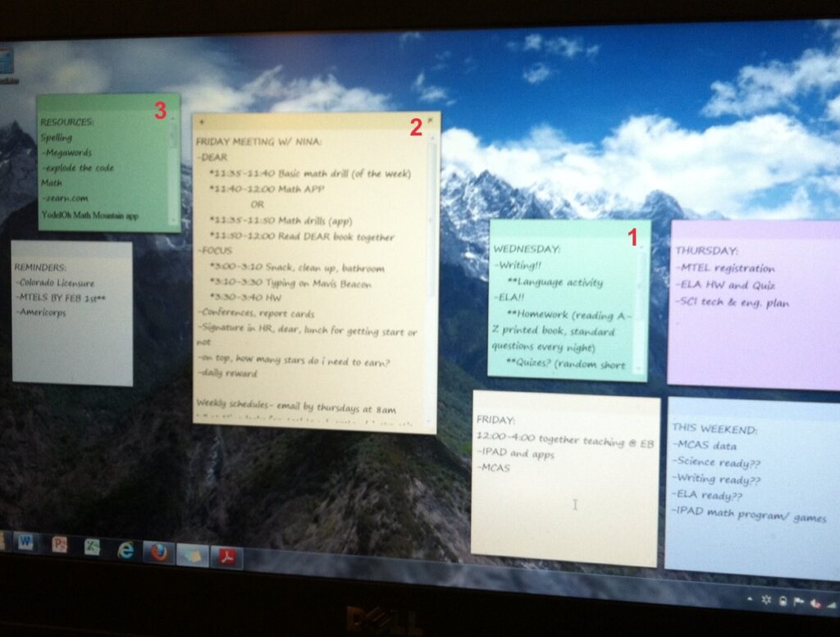Open Microsoft Word from the taskbar

(25, 542)
